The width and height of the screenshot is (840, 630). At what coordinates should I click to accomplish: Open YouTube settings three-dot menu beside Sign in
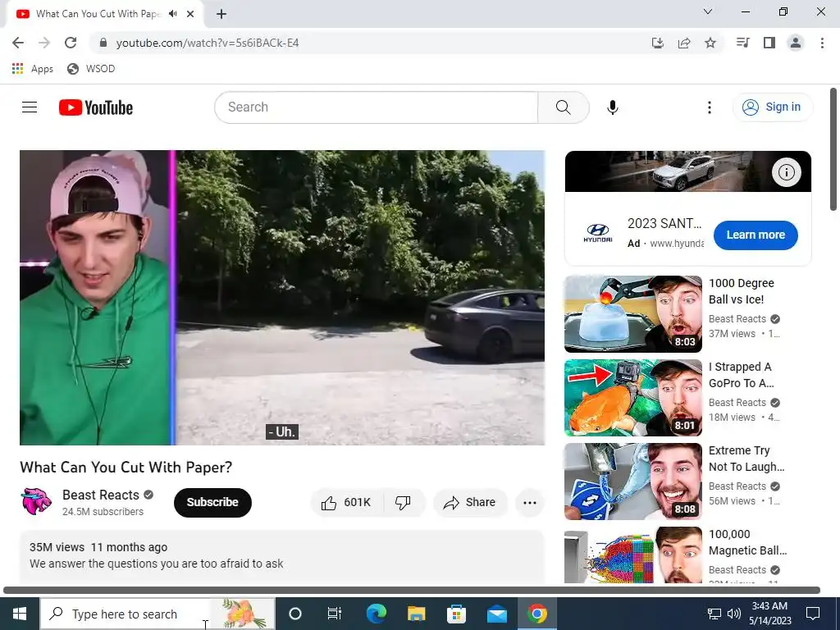point(710,107)
